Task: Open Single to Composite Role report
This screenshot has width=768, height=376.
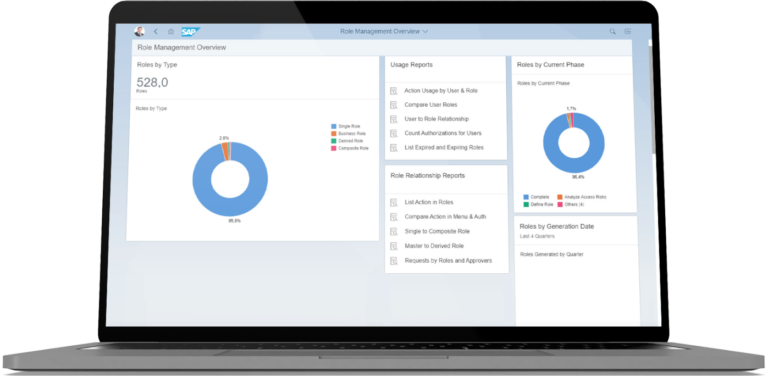Action: [x=437, y=231]
